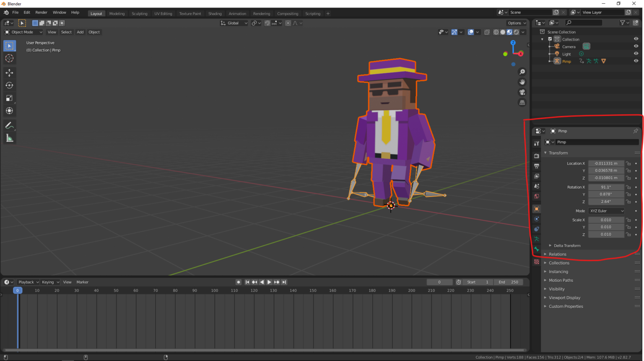Screen dimensions: 644x361
Task: Select the Annotate tool
Action: tap(9, 125)
